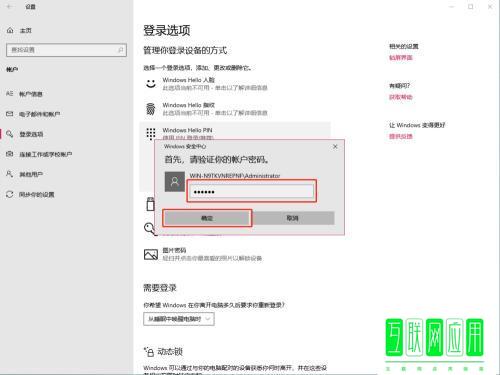Click the account info person-card icon
Screen dimensions: 500x375
pos(10,94)
